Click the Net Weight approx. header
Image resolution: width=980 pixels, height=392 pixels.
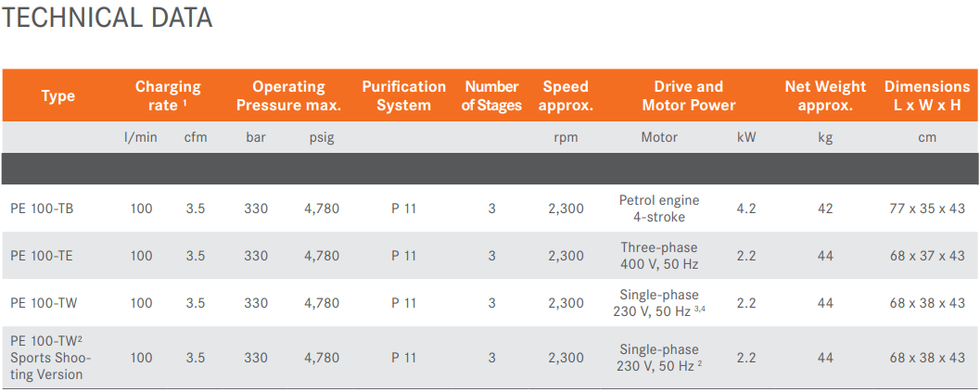click(825, 95)
